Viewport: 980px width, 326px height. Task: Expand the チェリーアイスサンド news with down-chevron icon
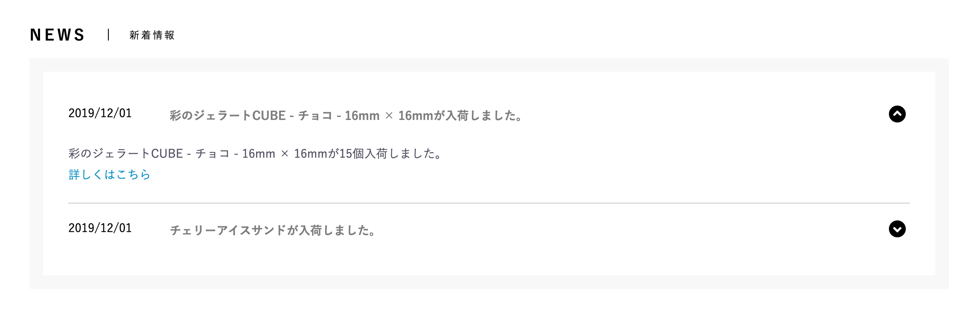897,229
